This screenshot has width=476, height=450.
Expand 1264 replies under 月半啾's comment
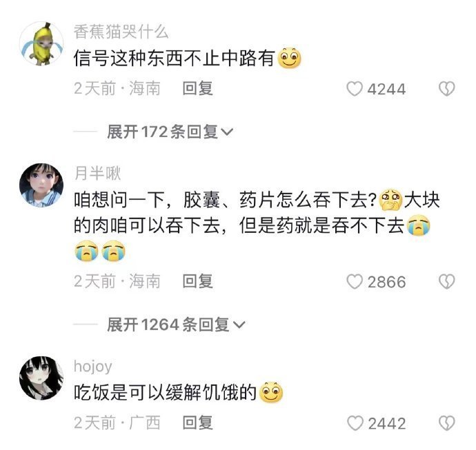pos(176,325)
